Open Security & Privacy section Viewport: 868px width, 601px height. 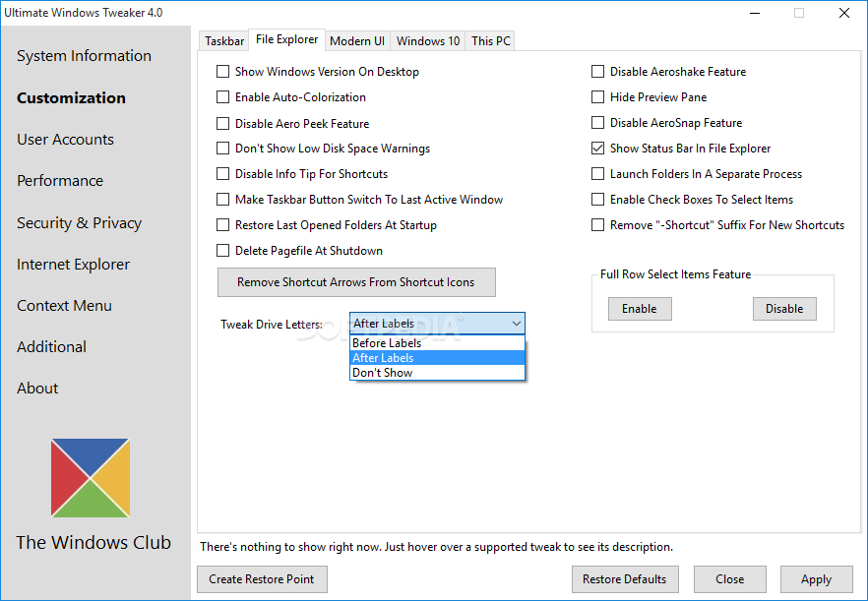pos(79,223)
